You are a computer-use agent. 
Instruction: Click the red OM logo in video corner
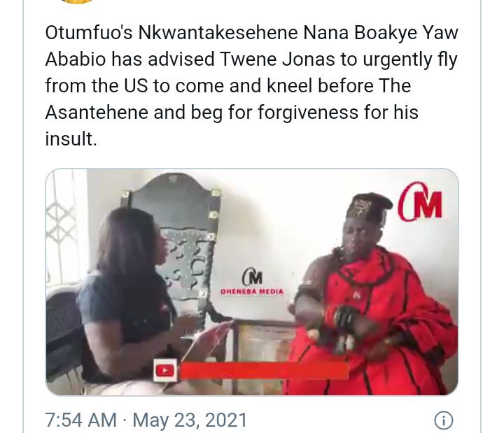[421, 202]
